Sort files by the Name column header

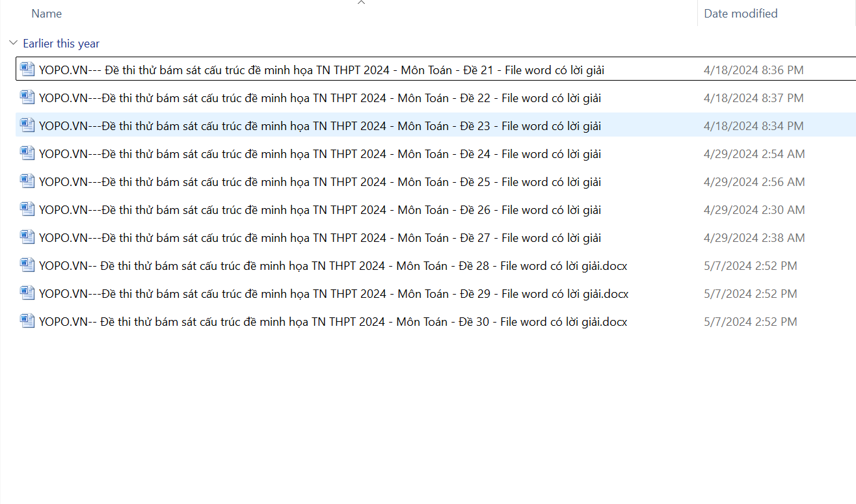(47, 14)
